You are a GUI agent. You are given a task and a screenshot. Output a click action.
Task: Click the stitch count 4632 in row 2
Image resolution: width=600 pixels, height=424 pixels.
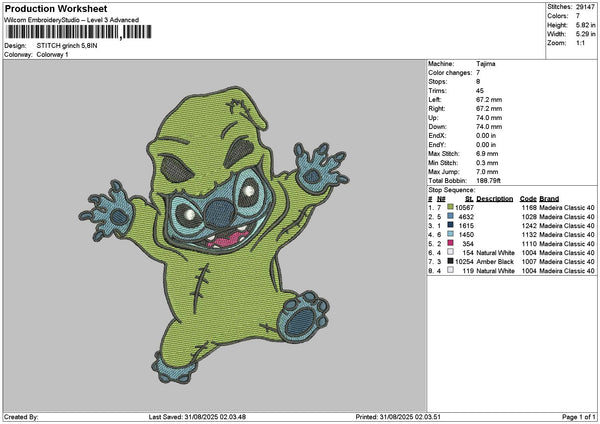(466, 217)
